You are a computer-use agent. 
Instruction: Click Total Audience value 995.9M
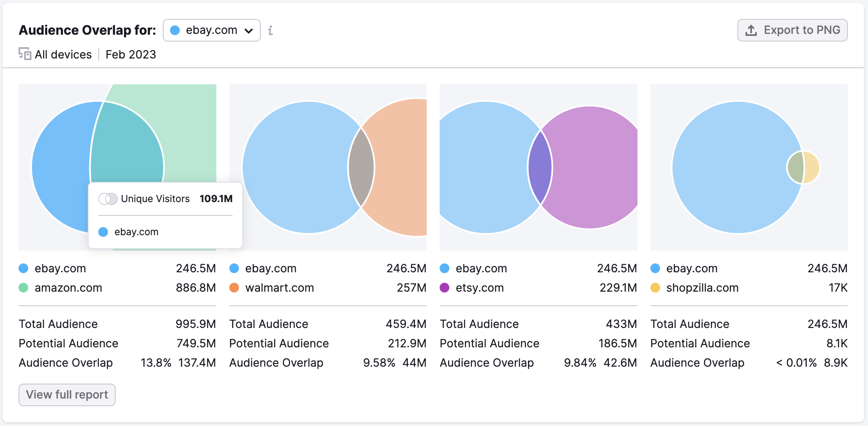click(x=196, y=324)
